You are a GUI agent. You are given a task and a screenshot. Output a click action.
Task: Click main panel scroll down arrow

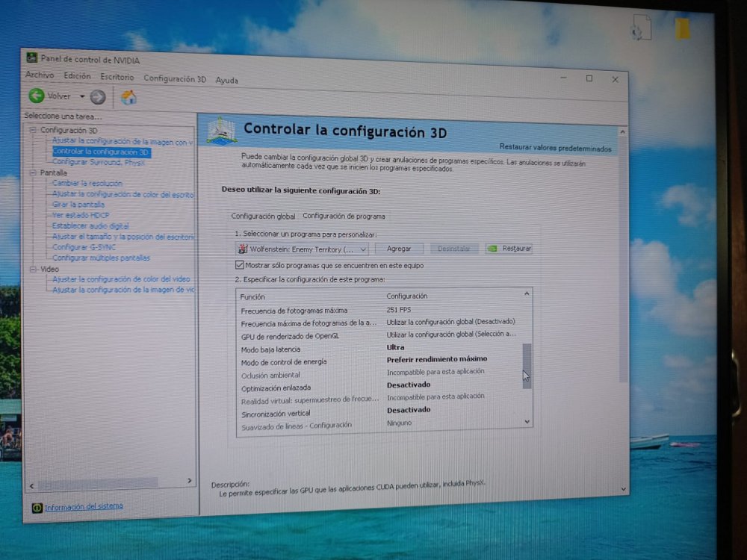click(x=624, y=489)
